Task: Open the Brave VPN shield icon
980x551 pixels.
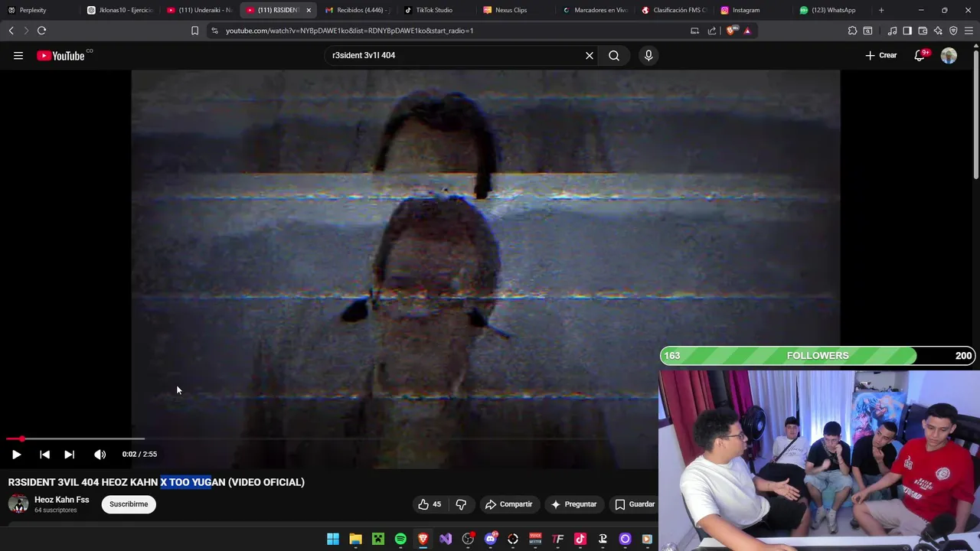Action: tap(953, 31)
